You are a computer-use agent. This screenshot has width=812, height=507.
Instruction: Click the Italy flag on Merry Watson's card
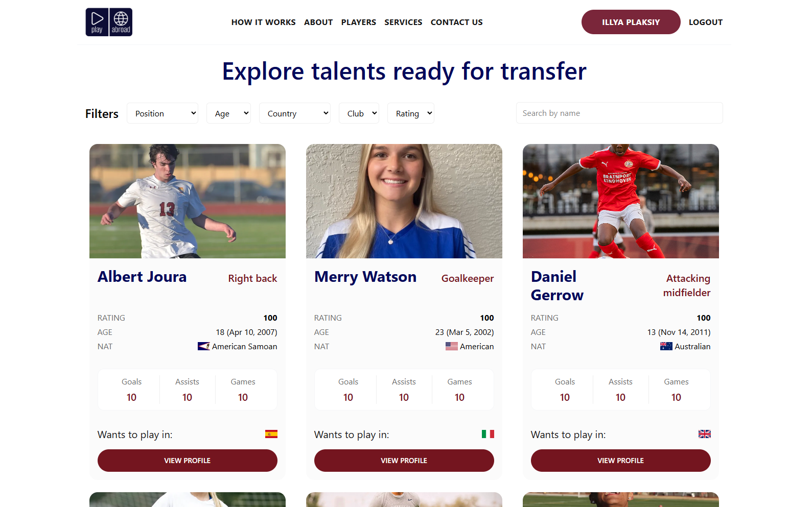point(488,434)
